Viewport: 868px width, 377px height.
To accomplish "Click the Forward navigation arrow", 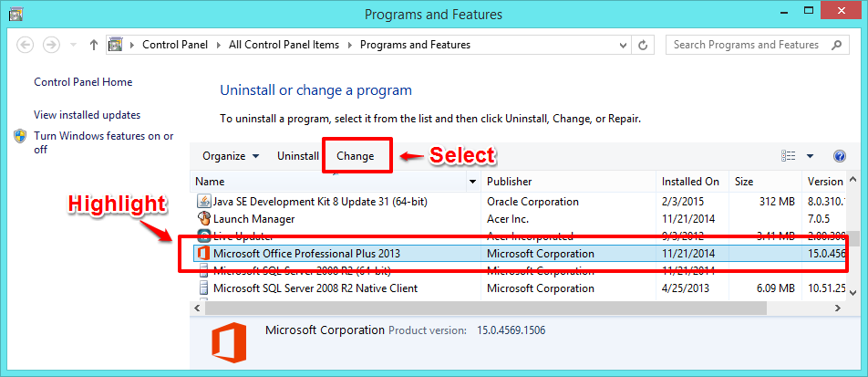I will pyautogui.click(x=51, y=45).
